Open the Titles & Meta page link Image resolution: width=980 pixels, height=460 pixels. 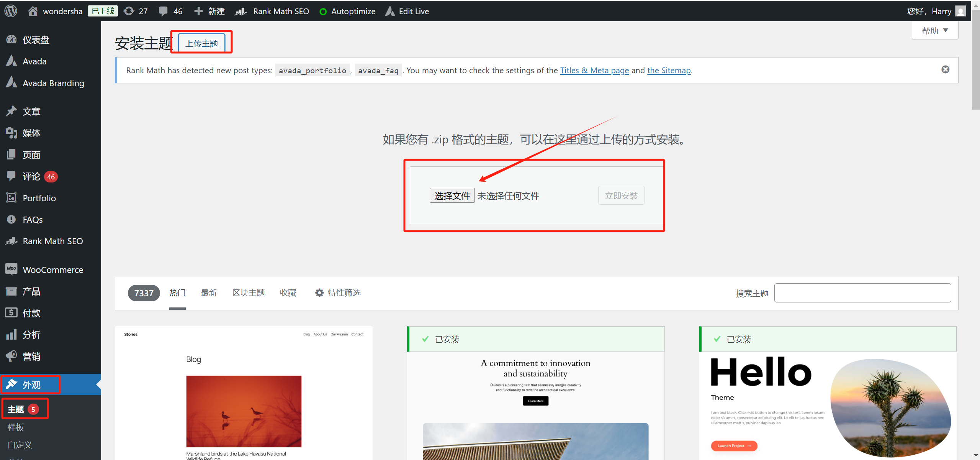coord(594,70)
